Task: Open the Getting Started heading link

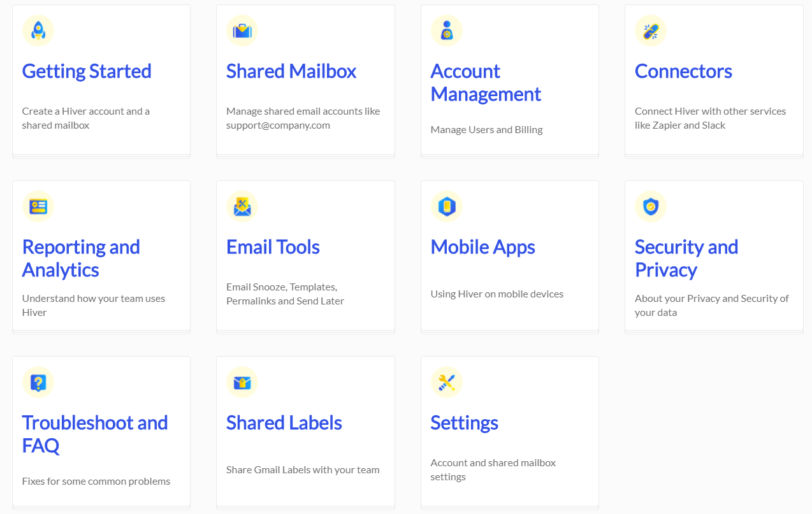Action: [x=87, y=71]
